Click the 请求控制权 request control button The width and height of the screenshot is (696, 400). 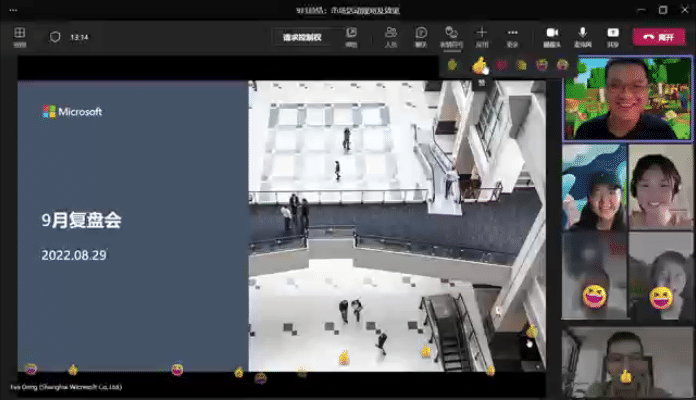[x=302, y=37]
